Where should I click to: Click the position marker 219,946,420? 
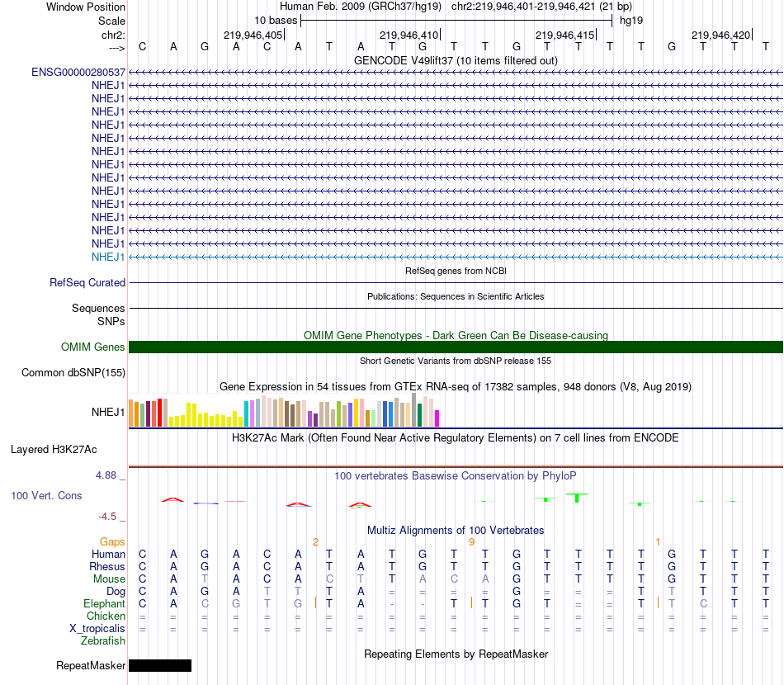(721, 35)
